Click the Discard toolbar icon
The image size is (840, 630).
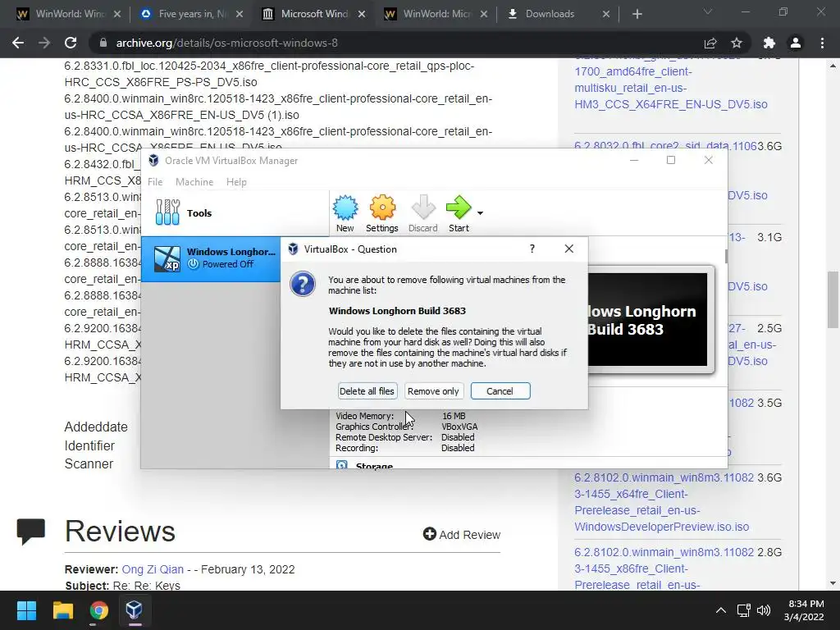[422, 213]
